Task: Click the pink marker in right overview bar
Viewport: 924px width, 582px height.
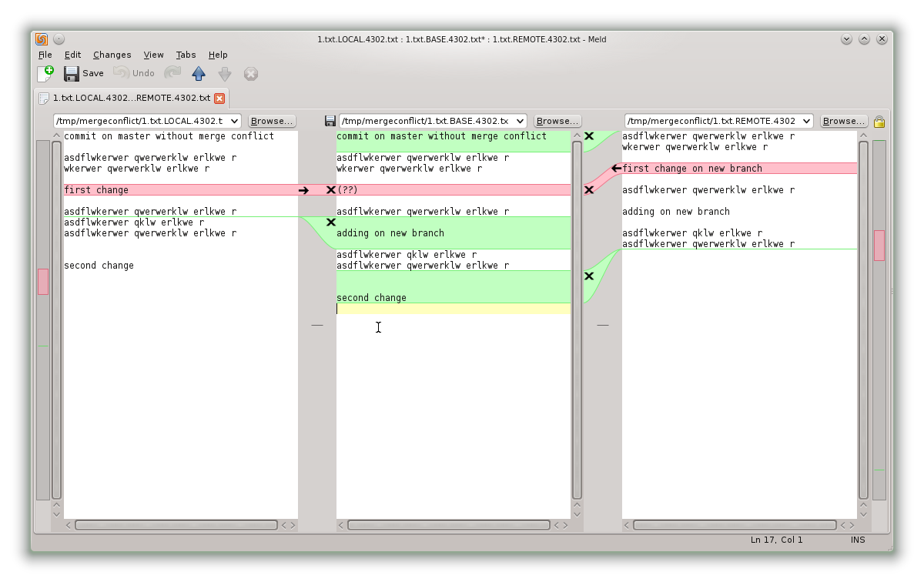Action: (x=879, y=245)
